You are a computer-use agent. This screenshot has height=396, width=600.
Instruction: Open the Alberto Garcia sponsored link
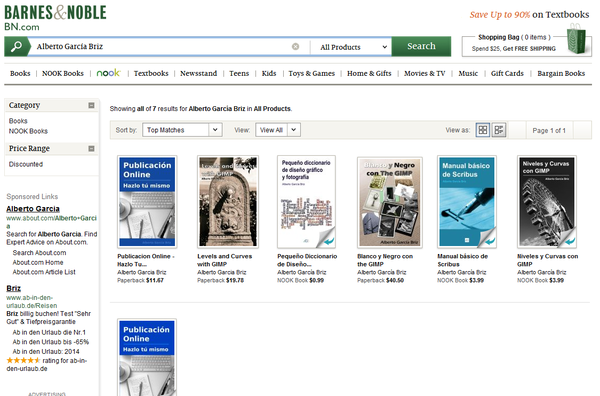click(x=33, y=209)
